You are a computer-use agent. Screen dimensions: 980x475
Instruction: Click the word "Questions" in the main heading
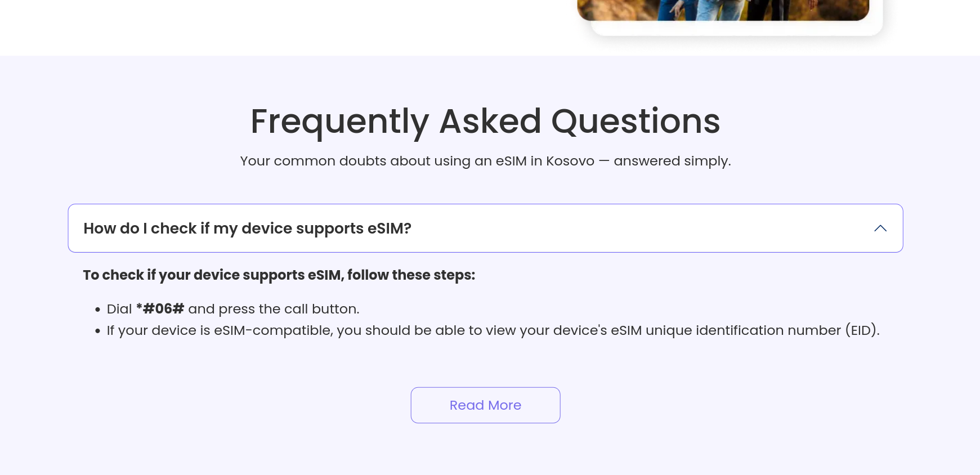pos(636,122)
